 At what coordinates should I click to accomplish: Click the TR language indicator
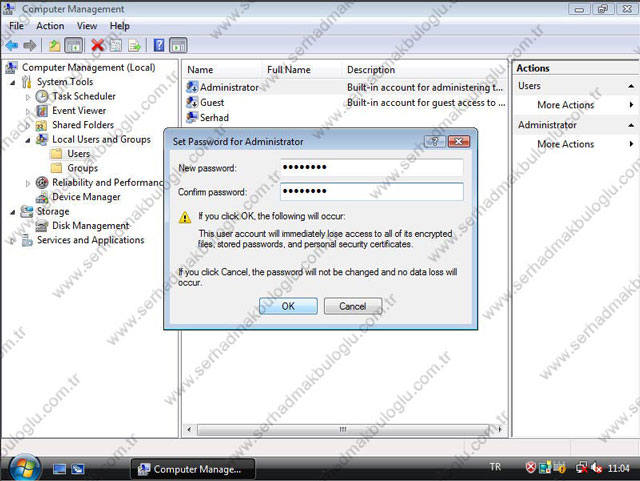coord(495,467)
